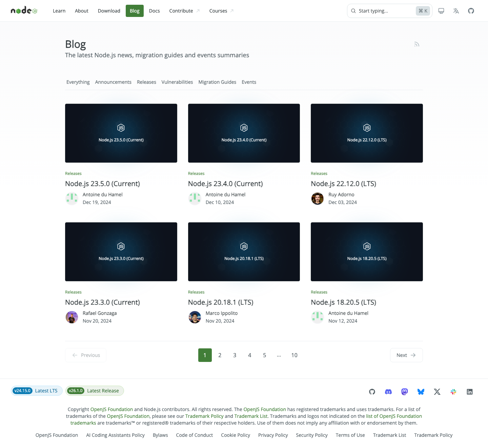Open the v24.15.0 Latest LTS badge
Screen dimensions: 488x448
(37, 391)
